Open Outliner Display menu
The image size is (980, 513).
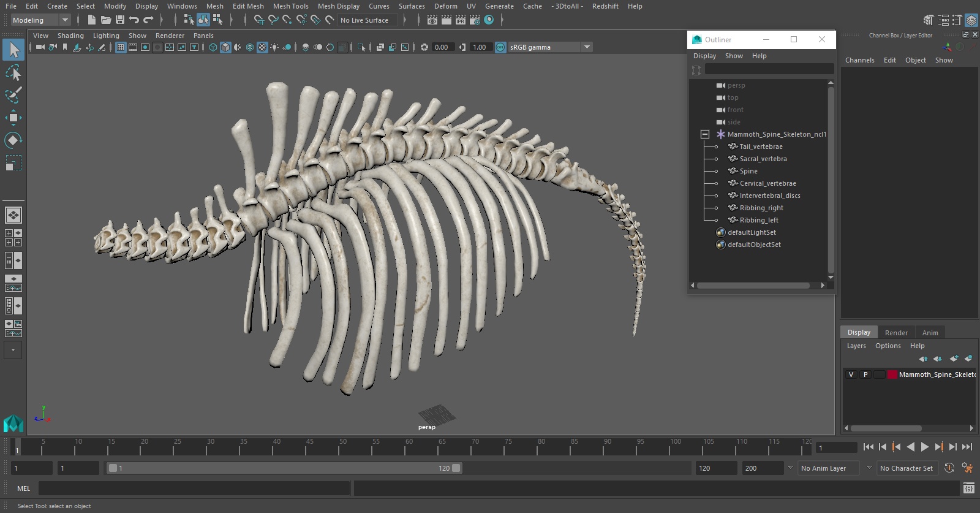pyautogui.click(x=704, y=56)
